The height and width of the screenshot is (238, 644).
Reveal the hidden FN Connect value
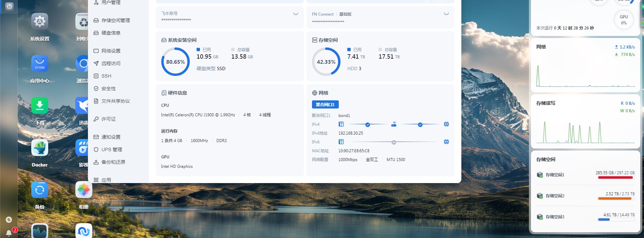tap(446, 14)
